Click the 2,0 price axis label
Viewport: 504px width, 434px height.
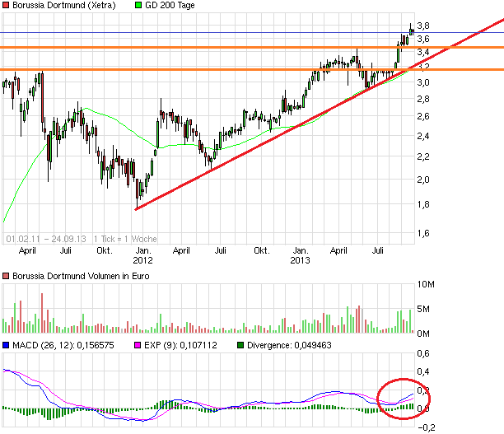coord(423,180)
